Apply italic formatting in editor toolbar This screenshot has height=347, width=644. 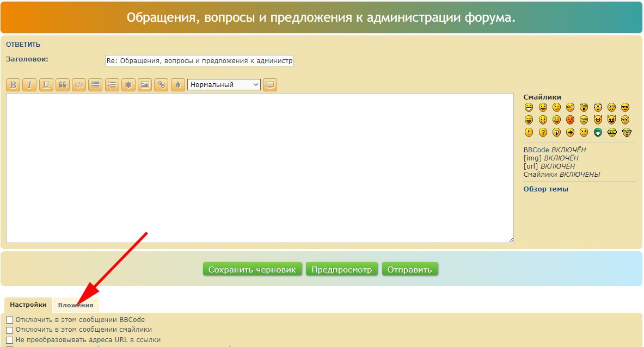(x=30, y=85)
